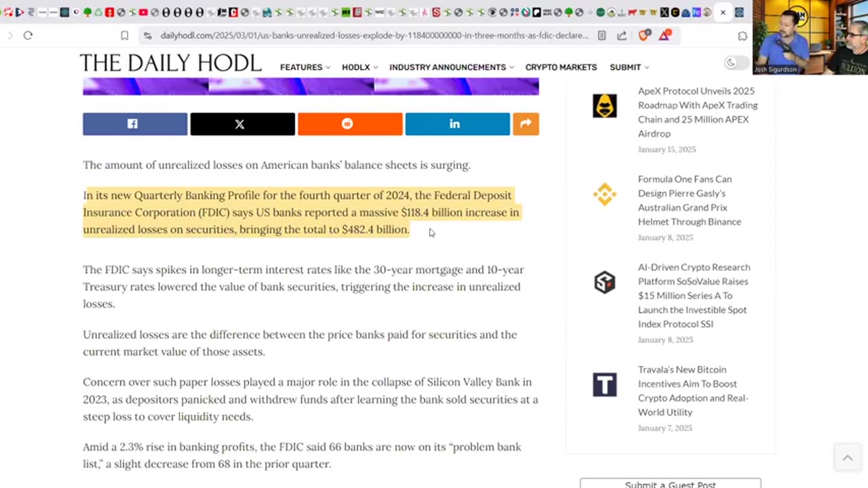Viewport: 868px width, 488px height.
Task: Click the highlighted Quarterly Banking Profile paragraph
Action: [x=301, y=212]
